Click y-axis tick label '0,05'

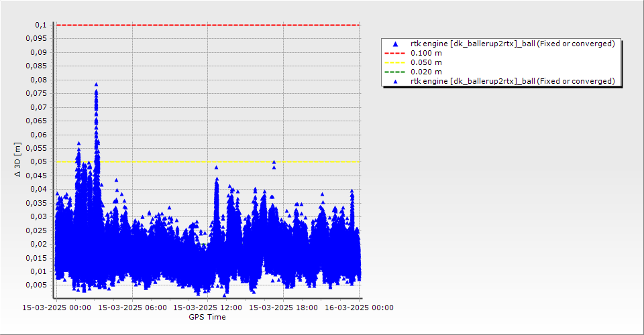pyautogui.click(x=39, y=162)
